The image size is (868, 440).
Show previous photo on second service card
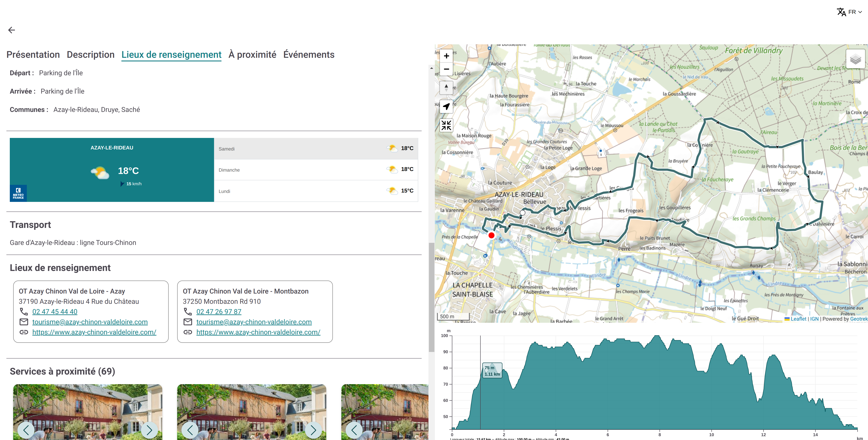[190, 430]
